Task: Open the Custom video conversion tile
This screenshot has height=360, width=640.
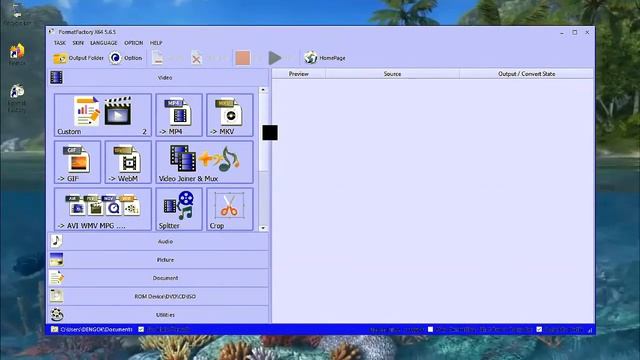Action: click(102, 115)
